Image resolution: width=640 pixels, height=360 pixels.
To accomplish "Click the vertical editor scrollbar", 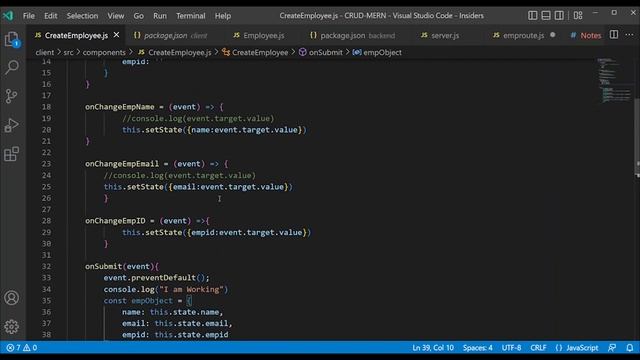I will [637, 137].
